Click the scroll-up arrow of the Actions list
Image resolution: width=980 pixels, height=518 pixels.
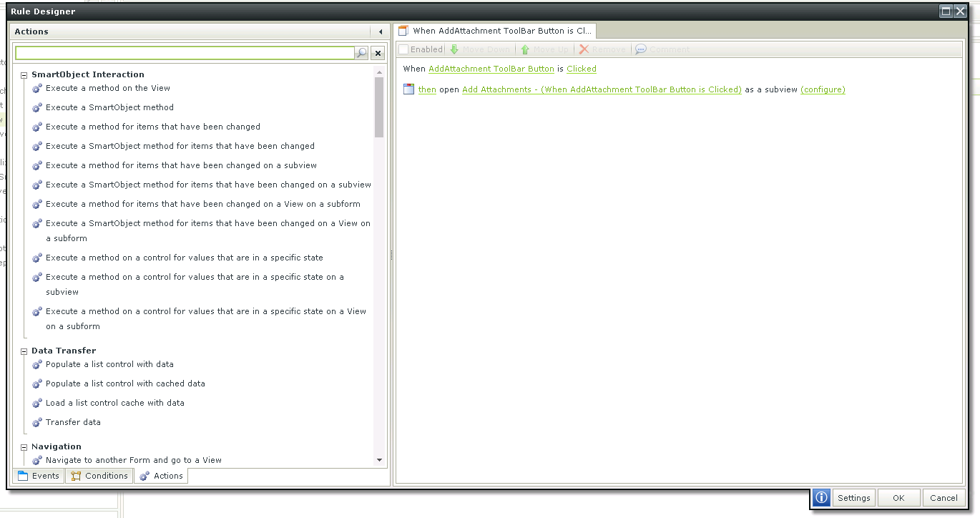tap(379, 72)
